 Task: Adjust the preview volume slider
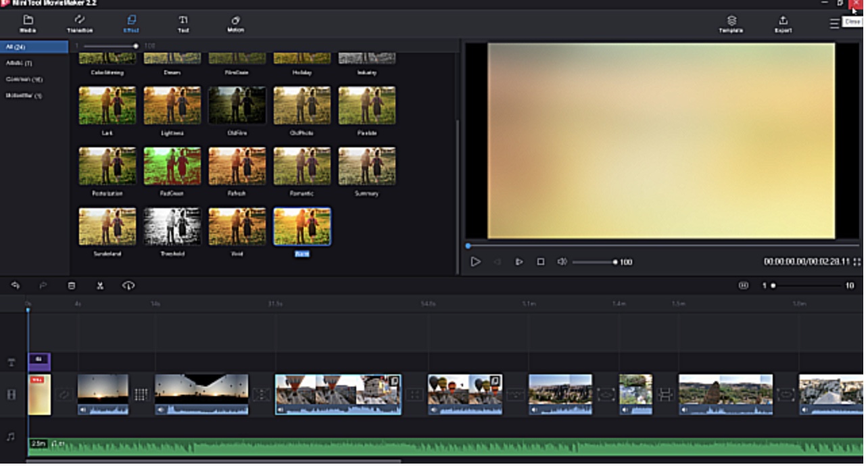pos(595,262)
